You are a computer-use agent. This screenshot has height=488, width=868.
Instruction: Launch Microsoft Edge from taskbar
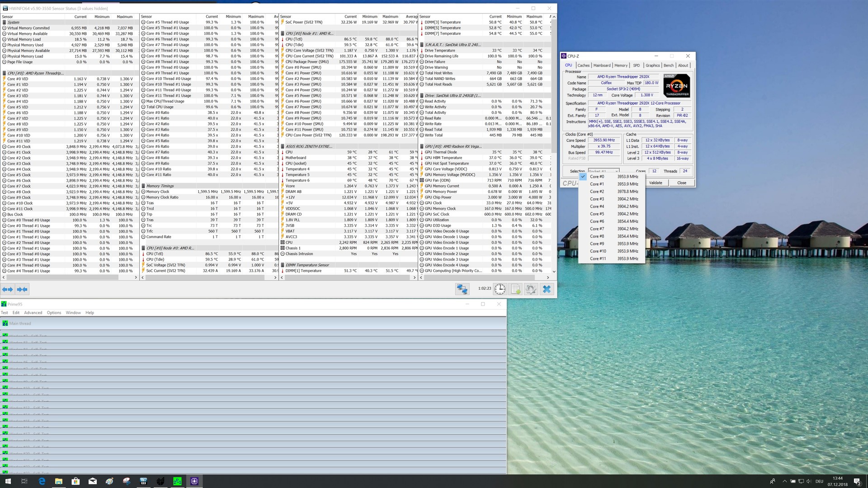pyautogui.click(x=42, y=481)
